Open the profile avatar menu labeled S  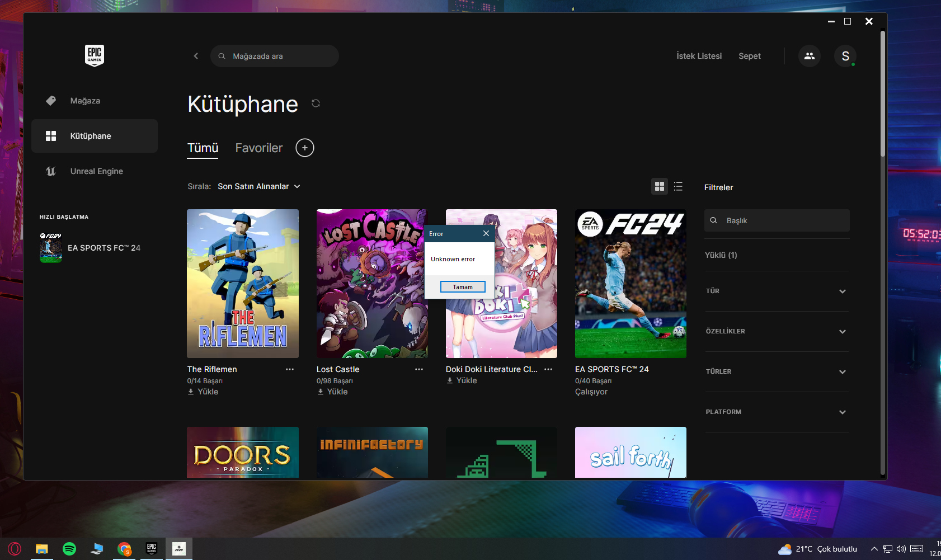pyautogui.click(x=845, y=56)
